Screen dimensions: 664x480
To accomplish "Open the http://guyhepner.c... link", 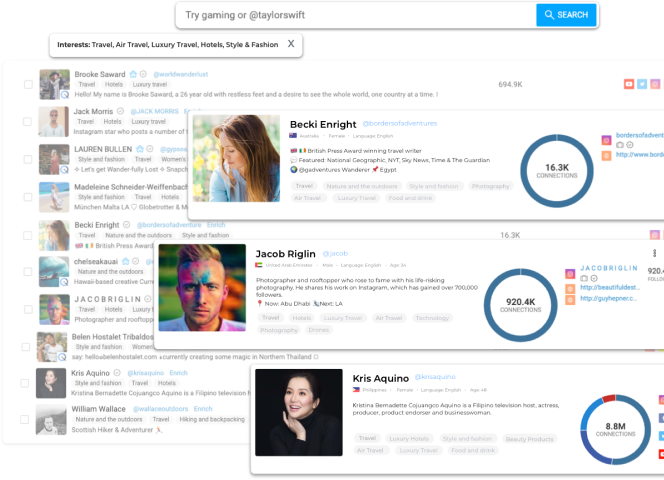I will [608, 298].
